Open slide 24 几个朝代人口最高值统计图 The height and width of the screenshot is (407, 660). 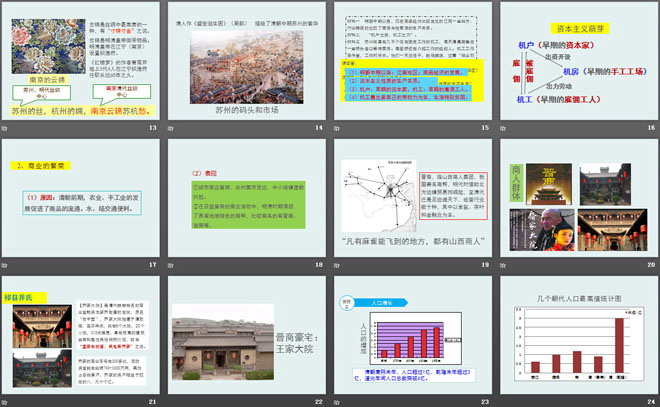pos(573,337)
